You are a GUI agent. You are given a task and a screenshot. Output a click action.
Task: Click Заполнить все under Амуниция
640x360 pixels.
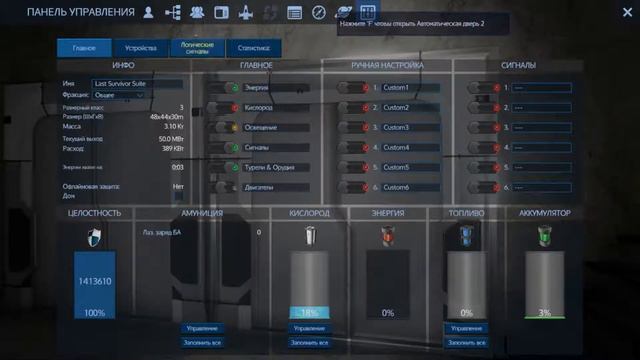coord(202,342)
